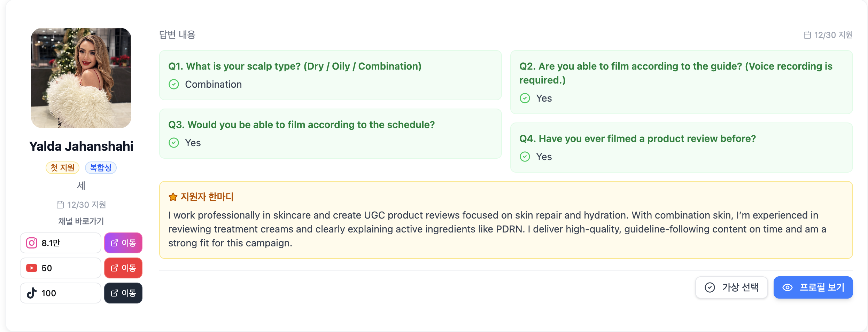The height and width of the screenshot is (332, 868).
Task: Toggle the 가상 선택 virtual selection button
Action: (731, 287)
